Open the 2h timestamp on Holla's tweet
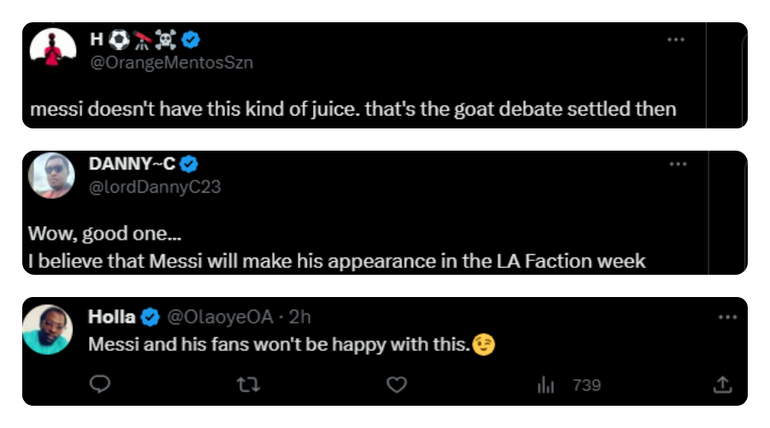The height and width of the screenshot is (428, 770). click(299, 318)
